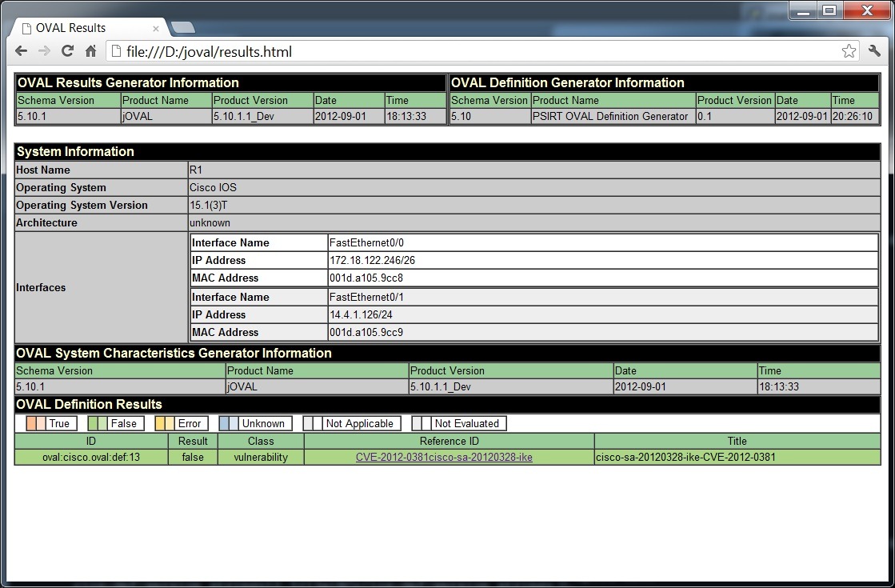895x588 pixels.
Task: Click the Result column header
Action: click(x=193, y=442)
